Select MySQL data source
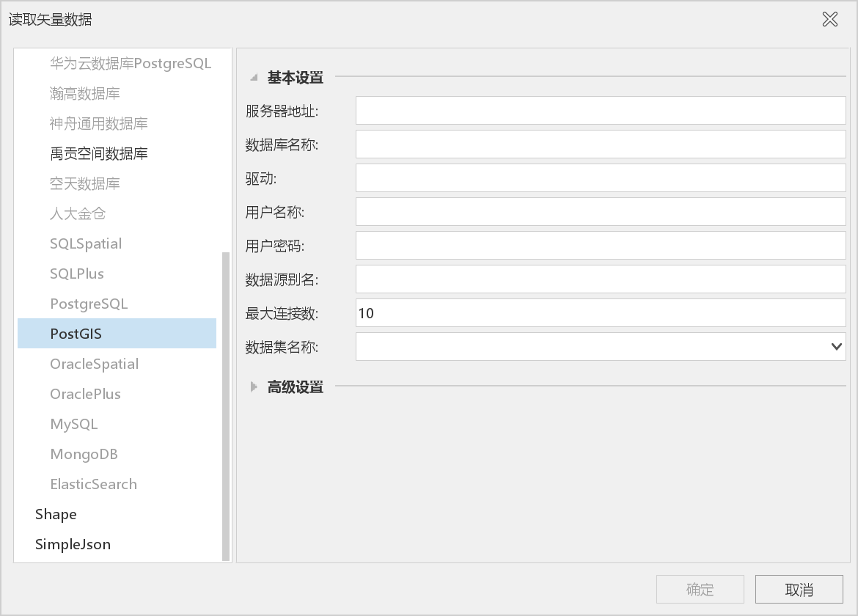The image size is (858, 616). (x=74, y=425)
